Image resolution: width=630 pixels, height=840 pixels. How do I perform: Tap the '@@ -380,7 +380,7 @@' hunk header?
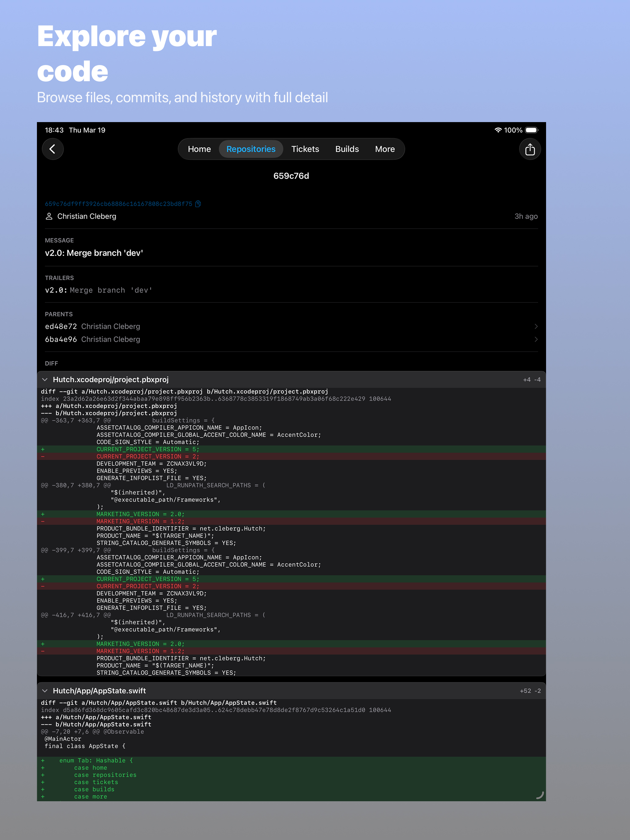(76, 485)
